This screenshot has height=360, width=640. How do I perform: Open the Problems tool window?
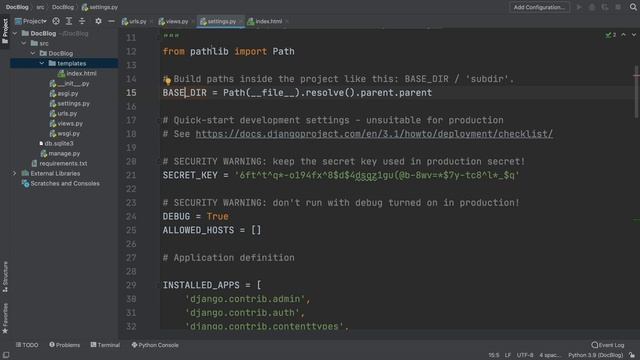pos(64,345)
